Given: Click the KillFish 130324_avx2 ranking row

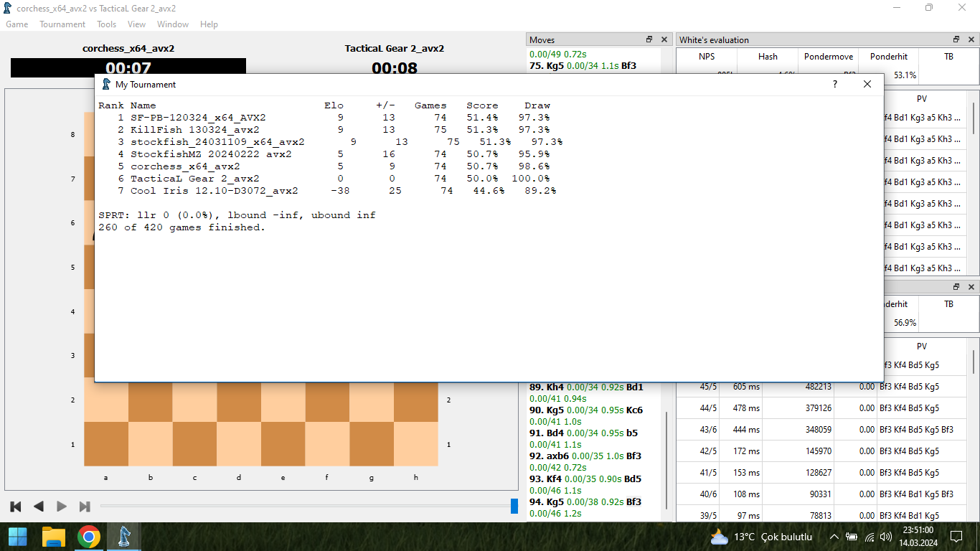Looking at the screenshot, I should 324,129.
